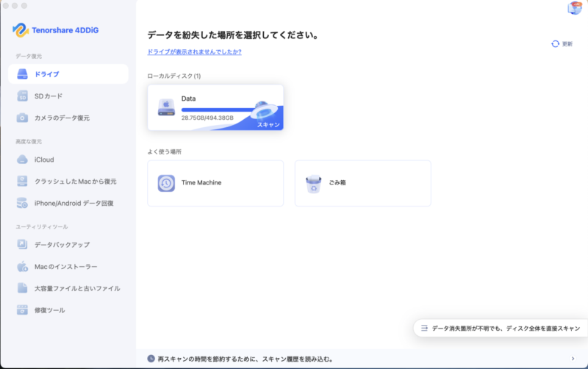Select 修復ツール in the sidebar
The image size is (588, 369).
(49, 310)
